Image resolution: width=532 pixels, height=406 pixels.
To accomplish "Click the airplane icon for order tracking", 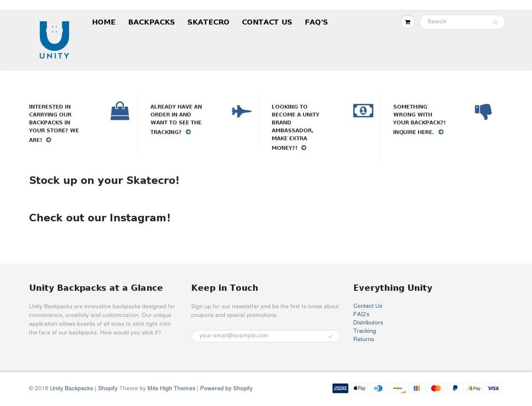I will (x=241, y=111).
